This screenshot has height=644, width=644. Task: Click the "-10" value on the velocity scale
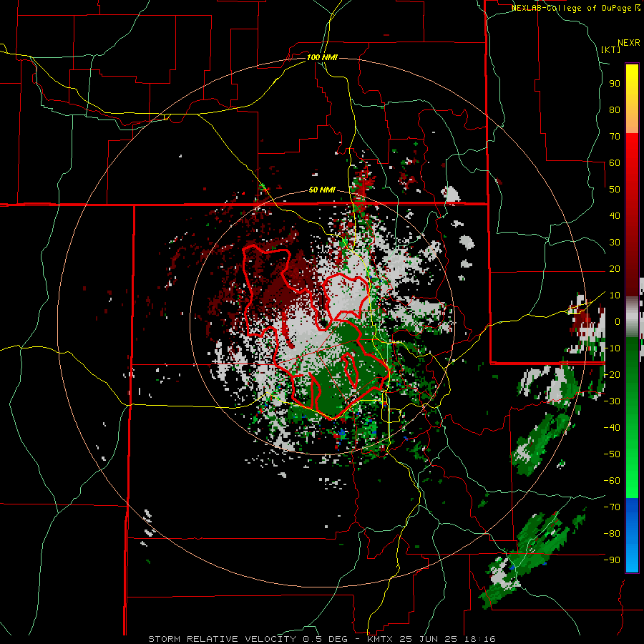(x=612, y=348)
